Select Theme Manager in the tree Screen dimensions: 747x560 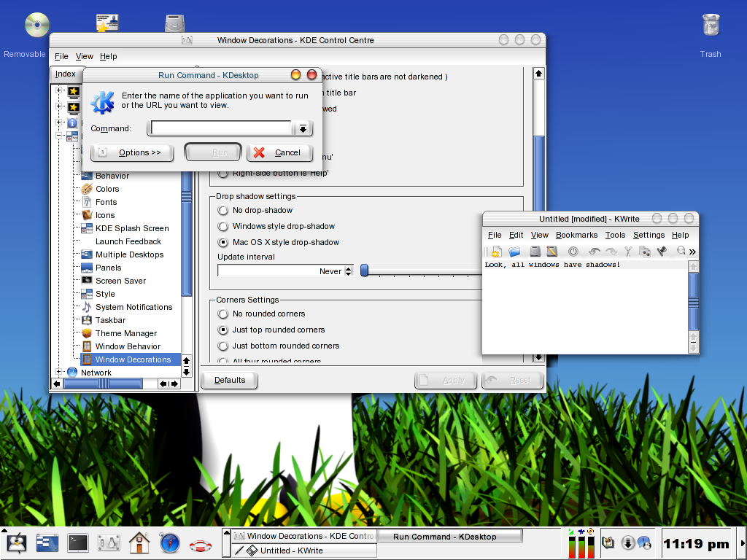point(125,333)
